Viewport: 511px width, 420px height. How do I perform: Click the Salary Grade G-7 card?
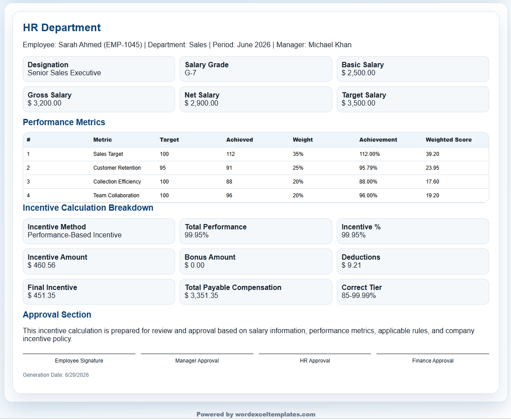256,69
